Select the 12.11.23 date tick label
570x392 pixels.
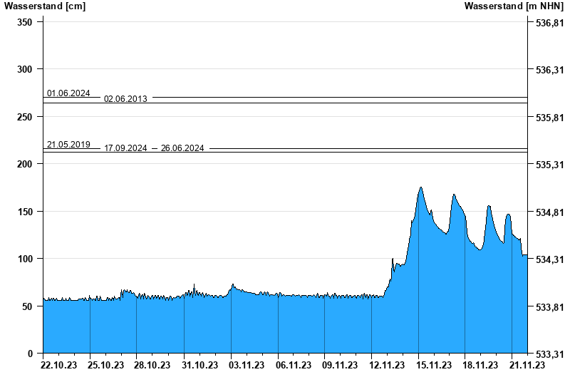point(387,365)
